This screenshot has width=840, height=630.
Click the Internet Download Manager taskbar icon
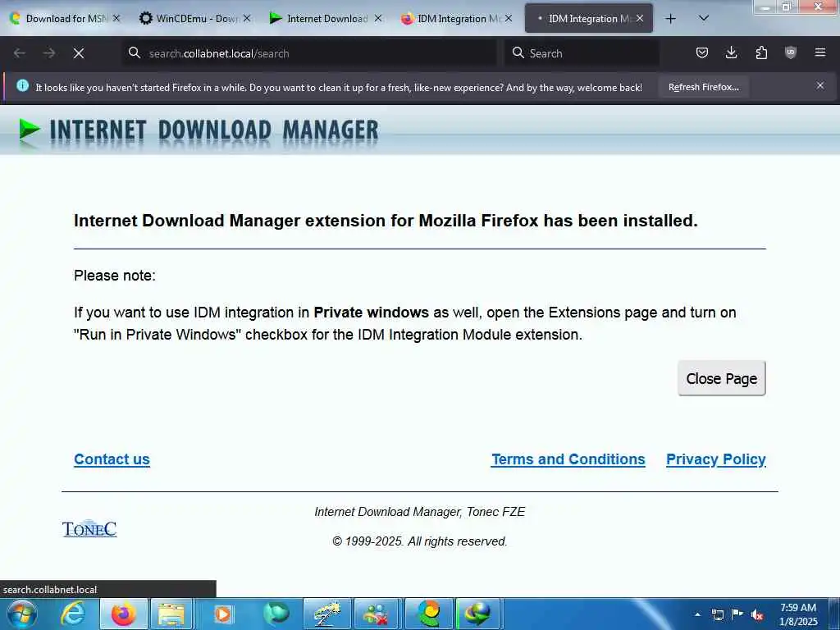[478, 614]
